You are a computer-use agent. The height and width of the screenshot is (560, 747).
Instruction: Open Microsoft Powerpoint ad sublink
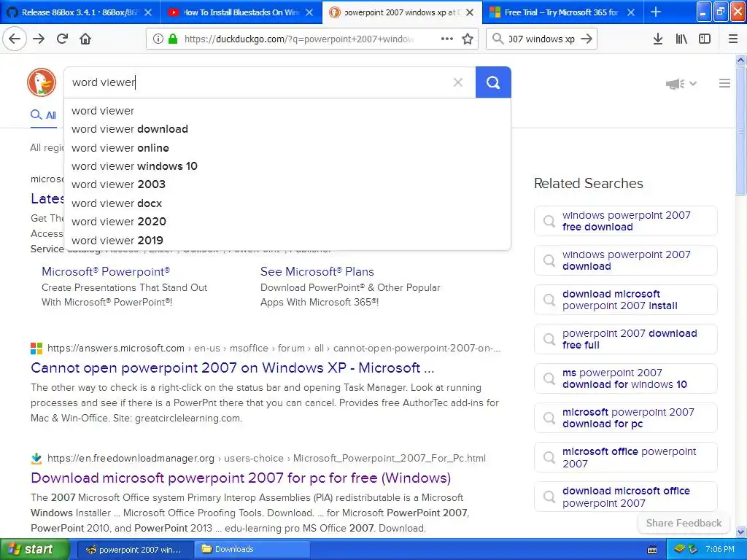106,271
